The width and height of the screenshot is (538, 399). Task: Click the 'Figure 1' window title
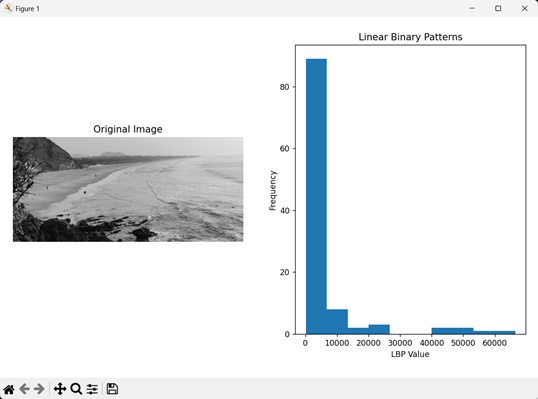[x=27, y=9]
